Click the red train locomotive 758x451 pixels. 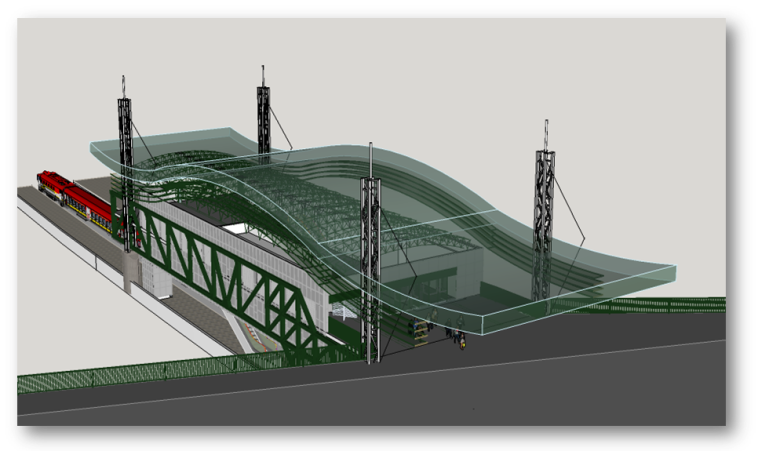click(x=52, y=182)
